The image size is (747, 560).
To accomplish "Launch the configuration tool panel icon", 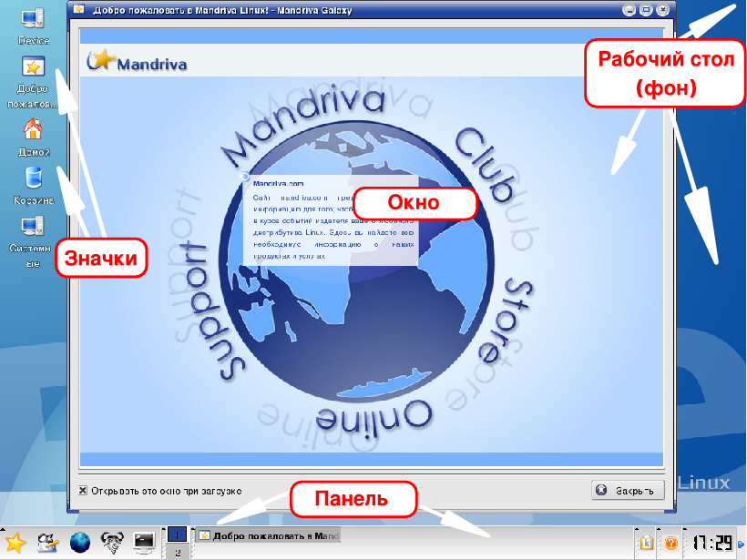I will [48, 543].
